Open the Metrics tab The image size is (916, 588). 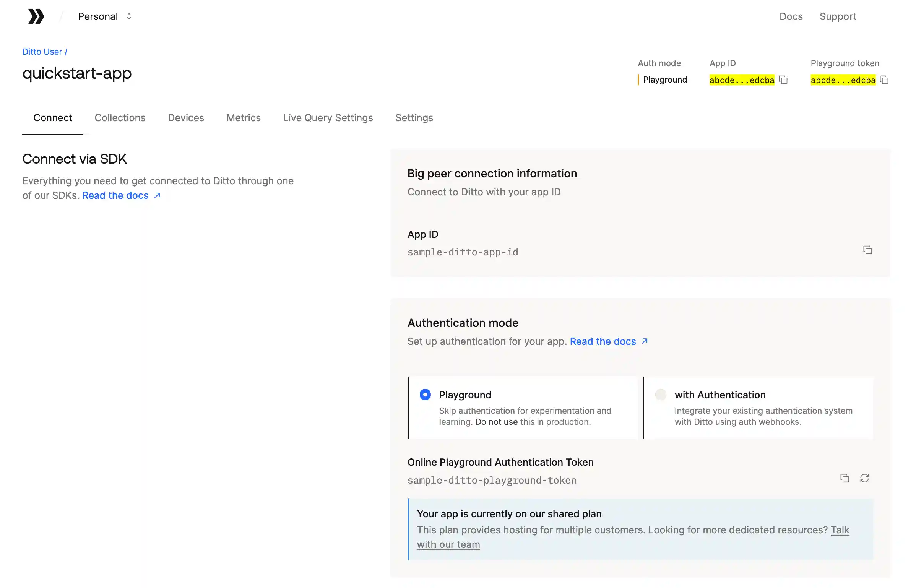coord(243,118)
